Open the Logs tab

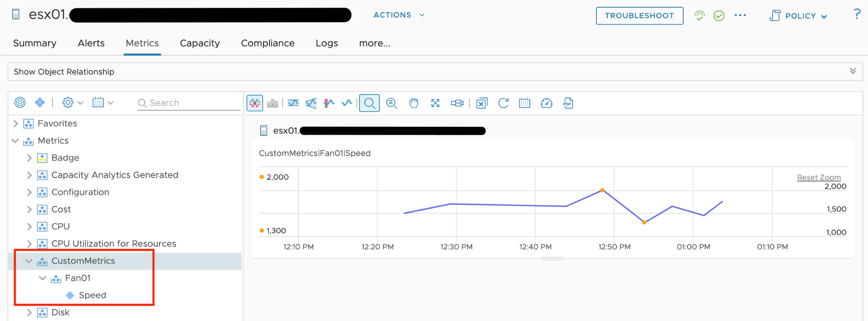327,43
